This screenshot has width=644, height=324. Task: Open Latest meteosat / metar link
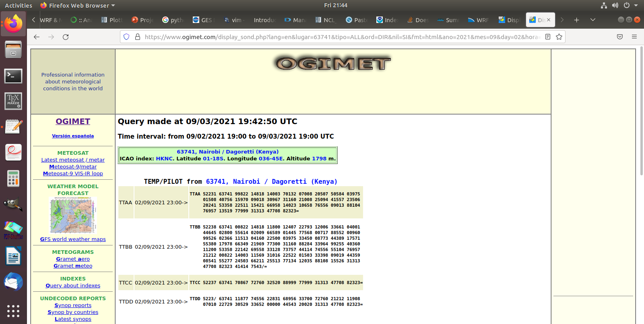[x=73, y=160]
